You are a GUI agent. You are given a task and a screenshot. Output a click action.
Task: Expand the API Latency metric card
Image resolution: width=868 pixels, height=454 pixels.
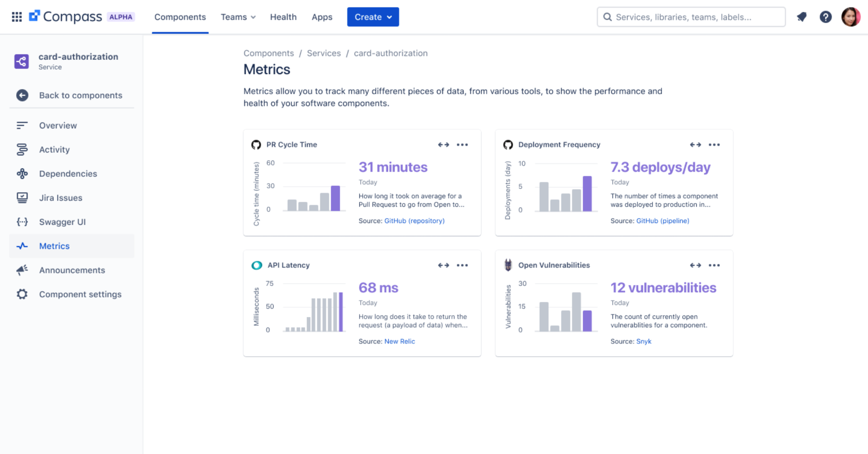[443, 265]
